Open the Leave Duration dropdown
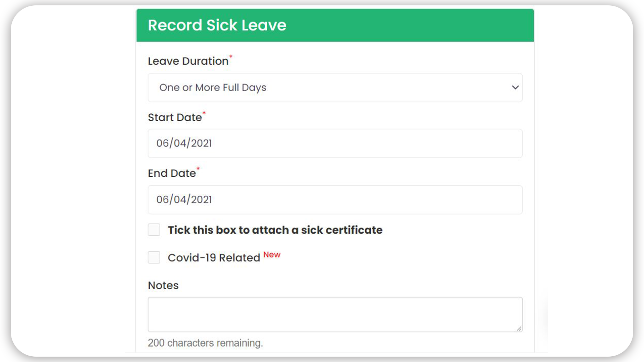This screenshot has width=644, height=362. tap(335, 87)
